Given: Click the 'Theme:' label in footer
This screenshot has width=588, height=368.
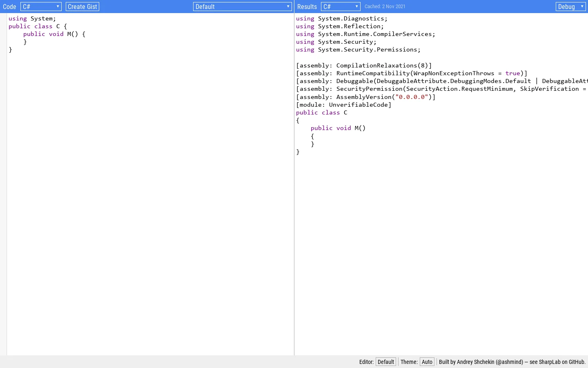Looking at the screenshot, I should point(409,362).
